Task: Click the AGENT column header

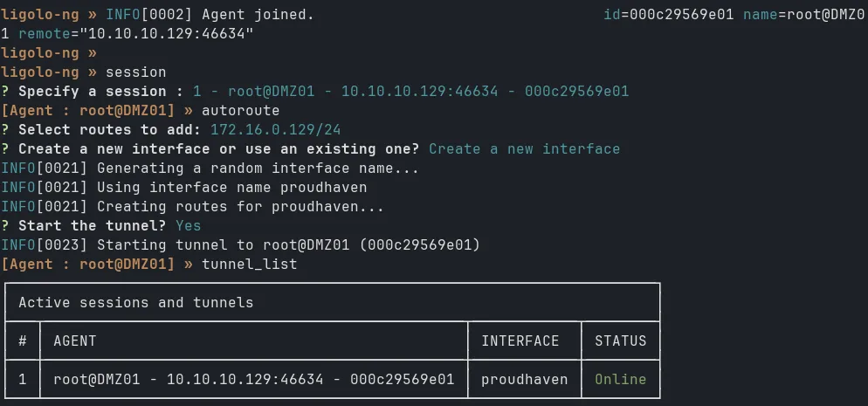Action: [x=75, y=341]
